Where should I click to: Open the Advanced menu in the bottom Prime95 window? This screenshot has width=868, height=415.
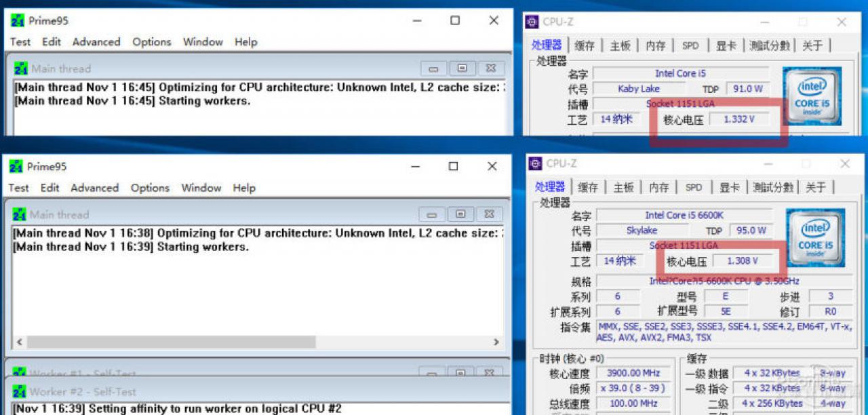(x=95, y=188)
